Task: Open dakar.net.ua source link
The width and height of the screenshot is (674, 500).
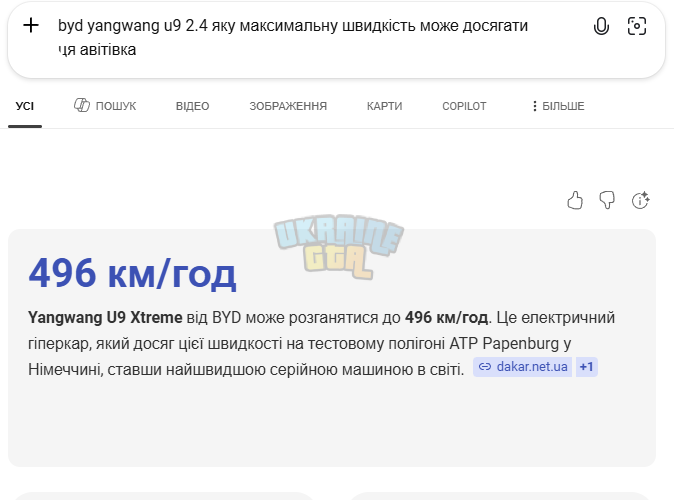Action: [523, 367]
